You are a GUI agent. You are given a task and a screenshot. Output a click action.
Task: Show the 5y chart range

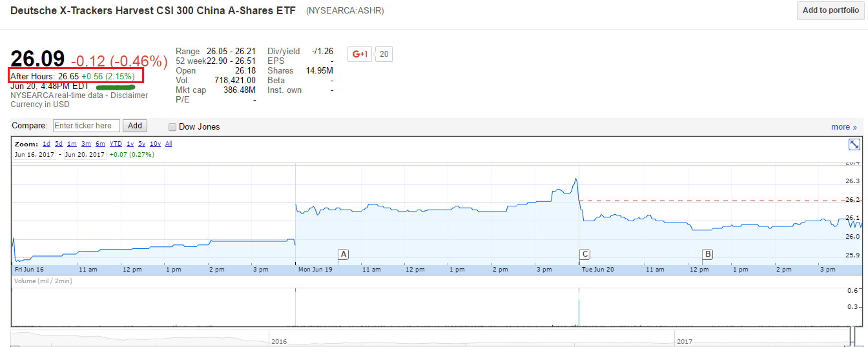(x=141, y=144)
